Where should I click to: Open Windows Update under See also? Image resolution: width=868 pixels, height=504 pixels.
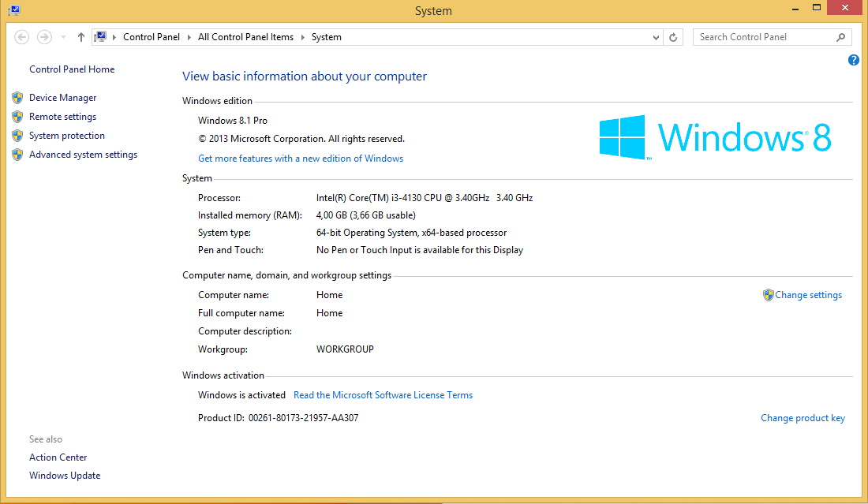65,476
